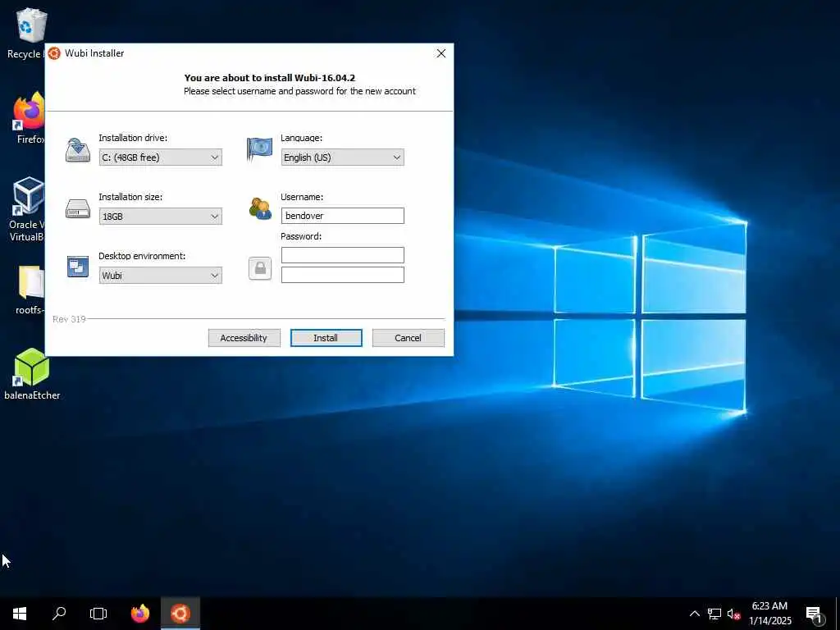Viewport: 840px width, 630px height.
Task: Show hidden system tray icons
Action: point(694,614)
